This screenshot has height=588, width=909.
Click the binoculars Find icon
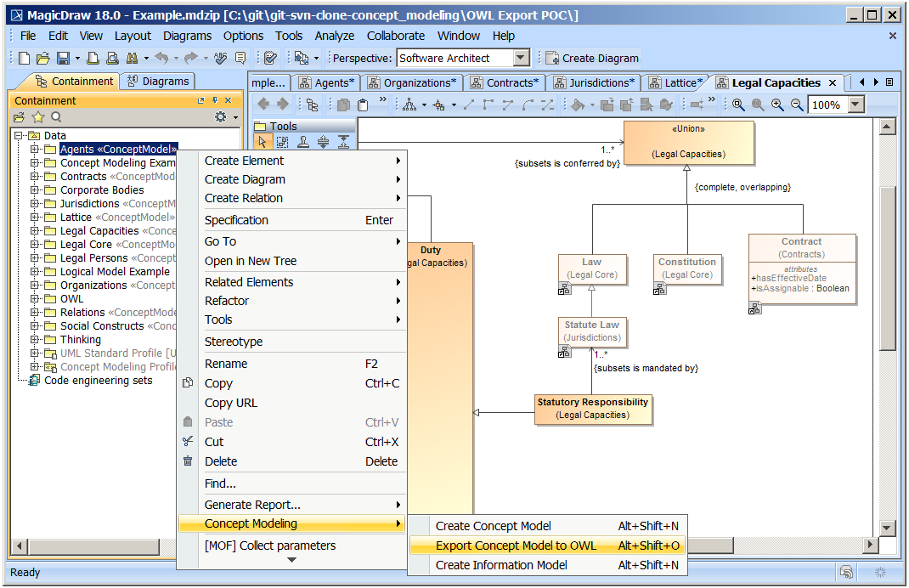(x=132, y=59)
